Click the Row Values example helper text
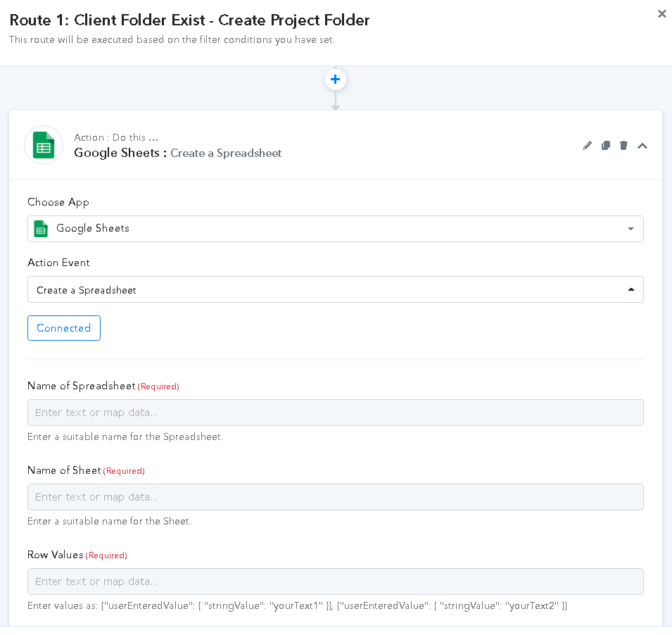 click(298, 606)
